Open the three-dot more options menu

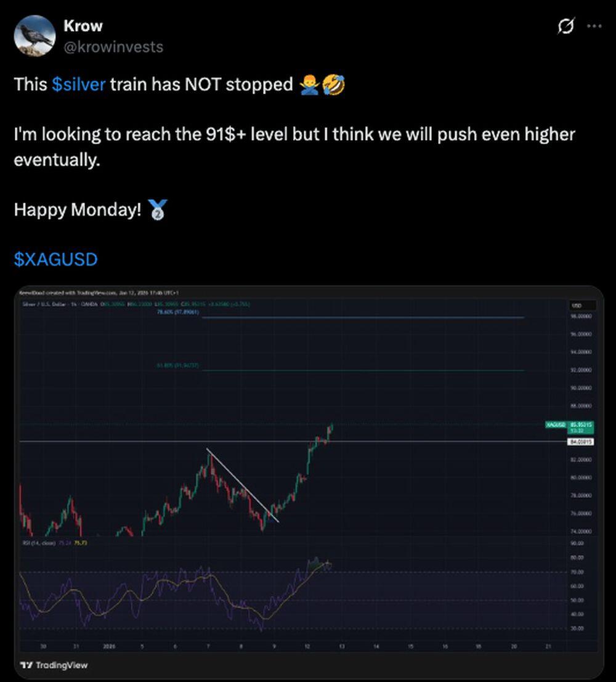pos(594,26)
